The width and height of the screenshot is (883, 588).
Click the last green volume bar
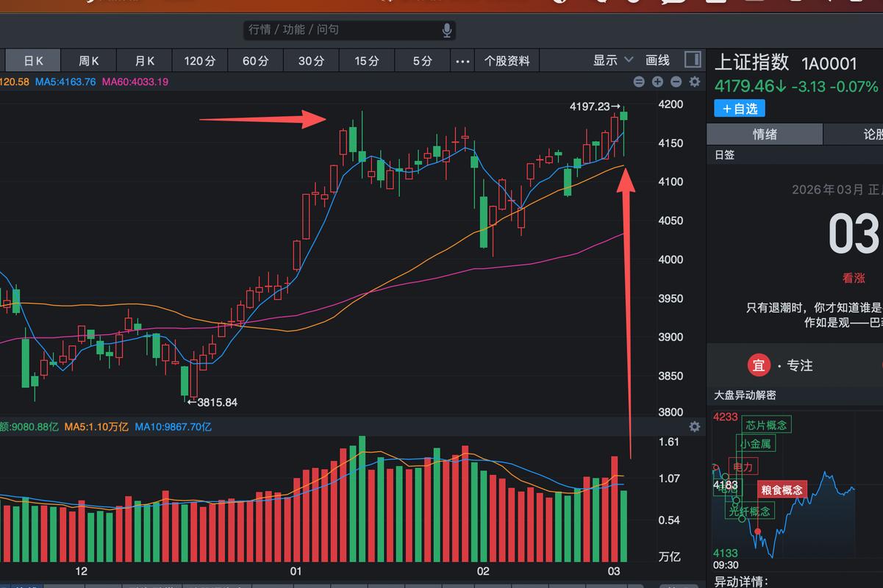[623, 526]
